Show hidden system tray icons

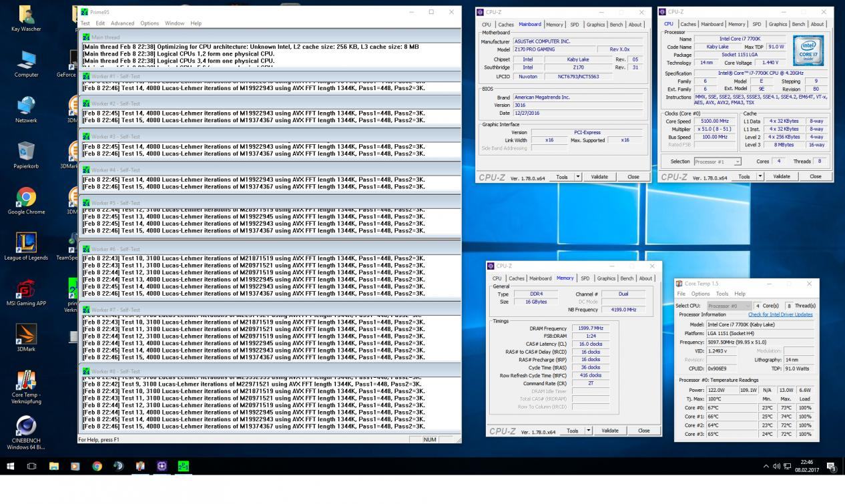pos(766,466)
